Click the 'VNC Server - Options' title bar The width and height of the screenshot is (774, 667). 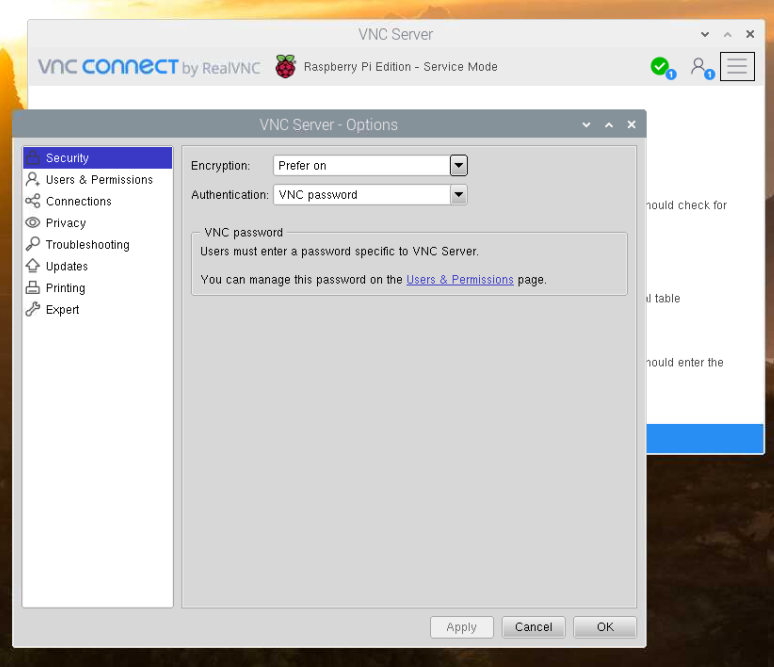[329, 124]
